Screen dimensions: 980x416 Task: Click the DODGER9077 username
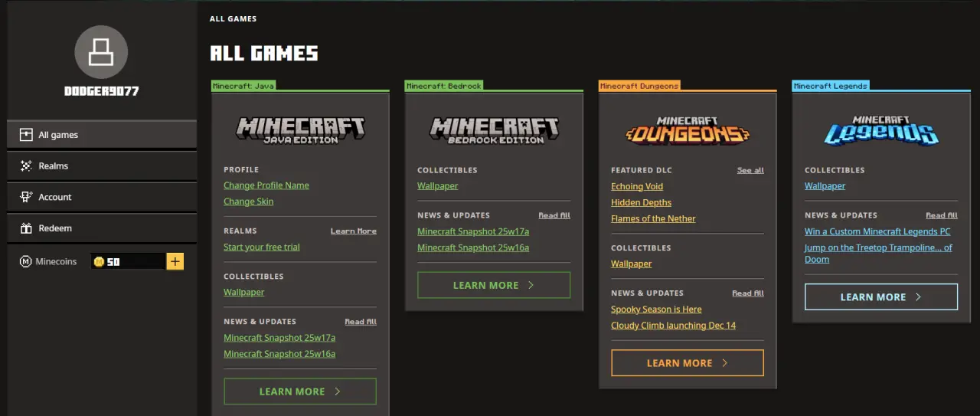(101, 91)
